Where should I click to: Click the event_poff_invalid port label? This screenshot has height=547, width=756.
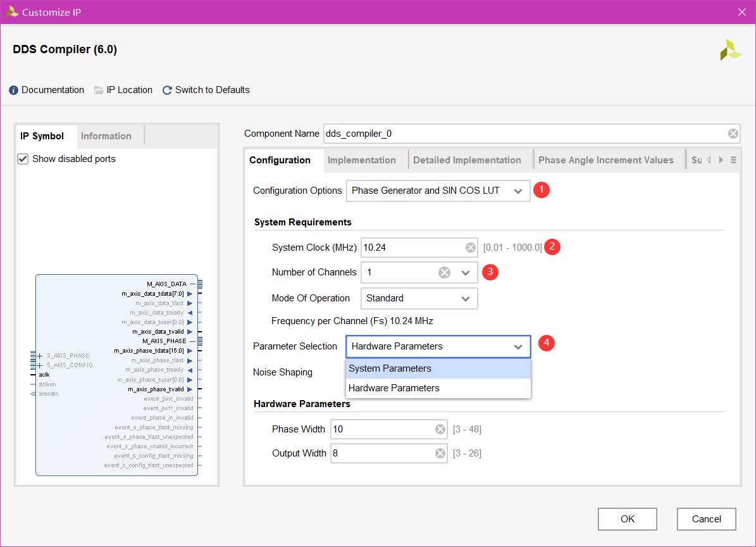(168, 408)
